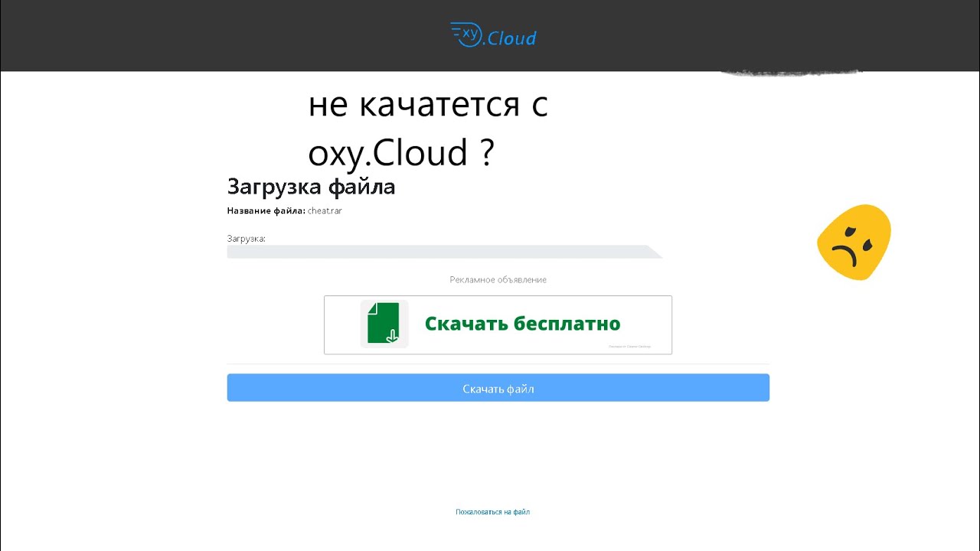
Task: Click the 'Название файла:' label
Action: coord(266,210)
